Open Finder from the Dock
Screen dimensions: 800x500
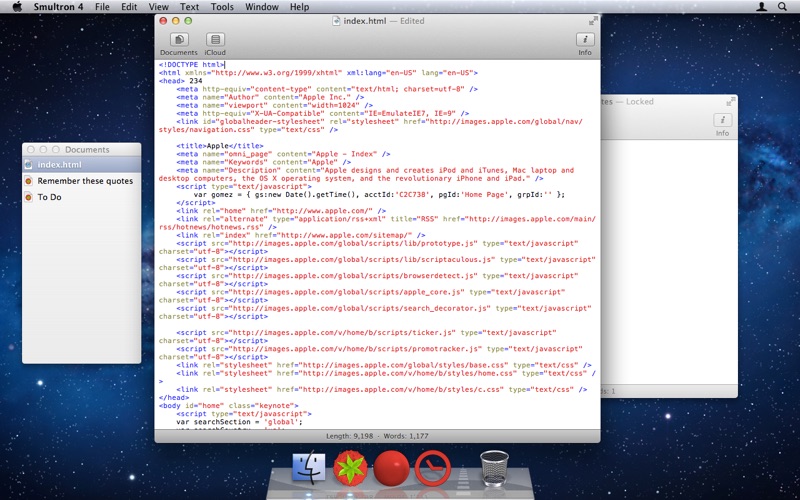coord(309,467)
